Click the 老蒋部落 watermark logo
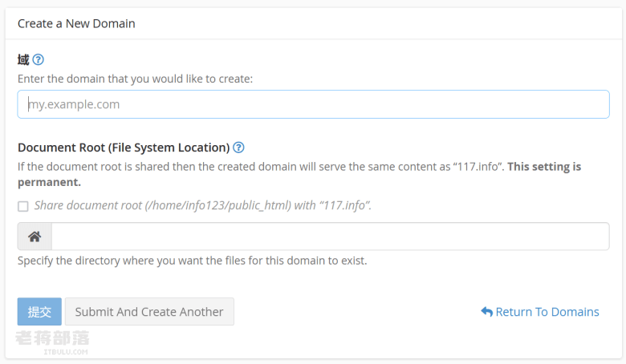Screen dimensions: 626x364 pyautogui.click(x=52, y=338)
